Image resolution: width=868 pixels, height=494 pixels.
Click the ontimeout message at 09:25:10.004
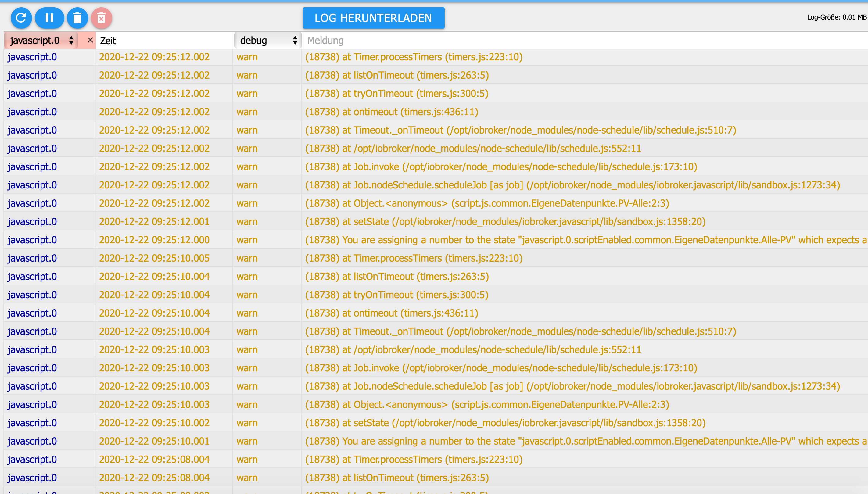[391, 313]
